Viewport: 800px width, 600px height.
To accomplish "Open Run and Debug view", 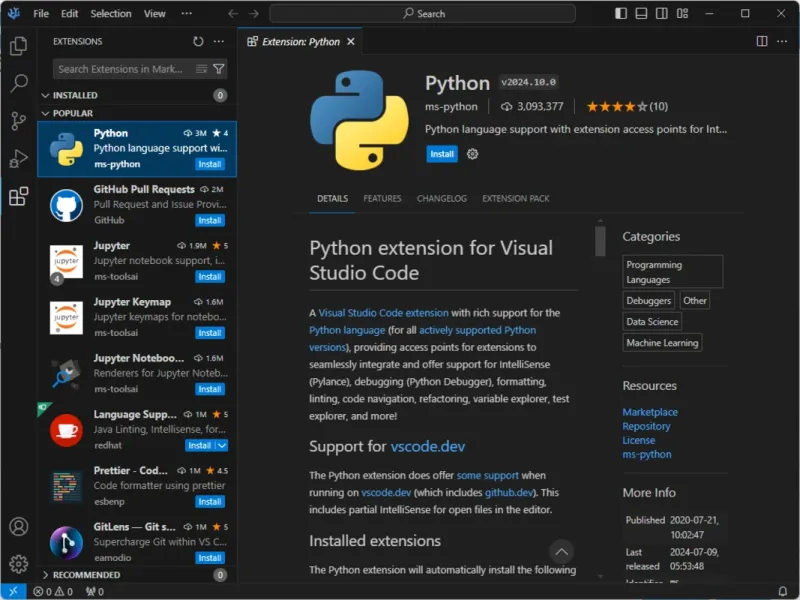I will pos(19,159).
